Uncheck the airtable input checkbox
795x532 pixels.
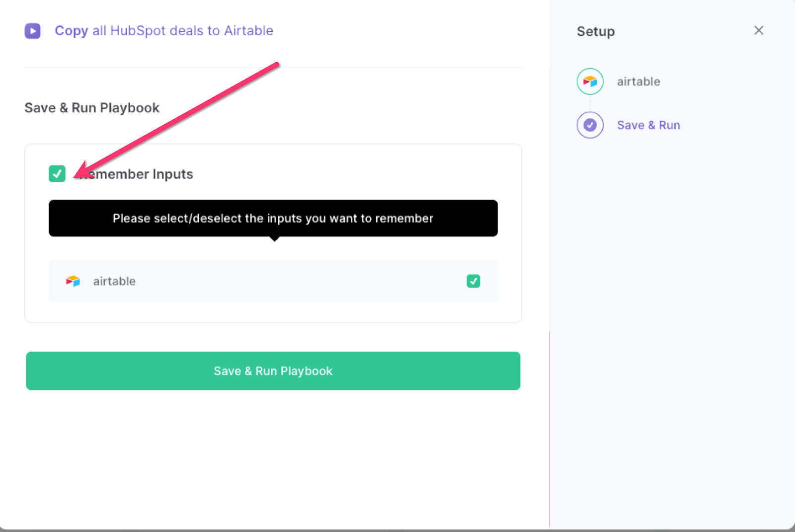474,281
